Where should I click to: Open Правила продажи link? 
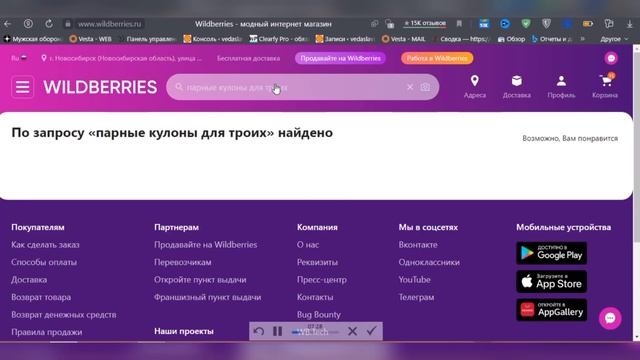point(47,332)
